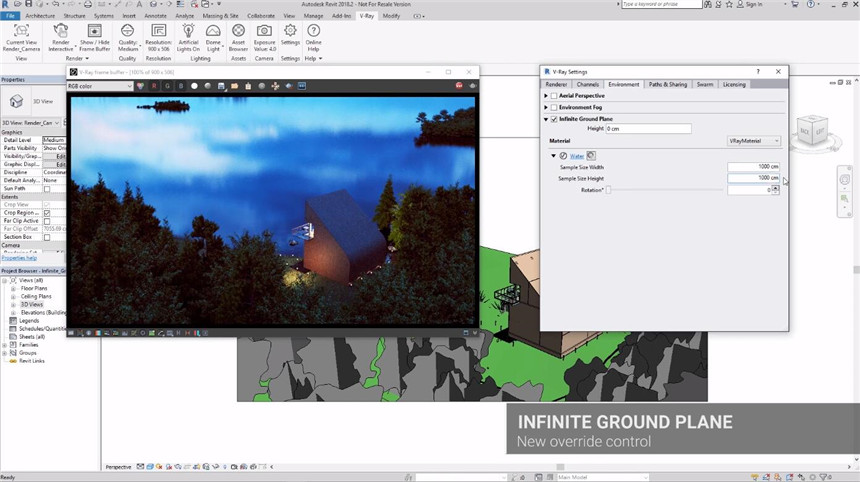Click the Water material link

pyautogui.click(x=576, y=156)
